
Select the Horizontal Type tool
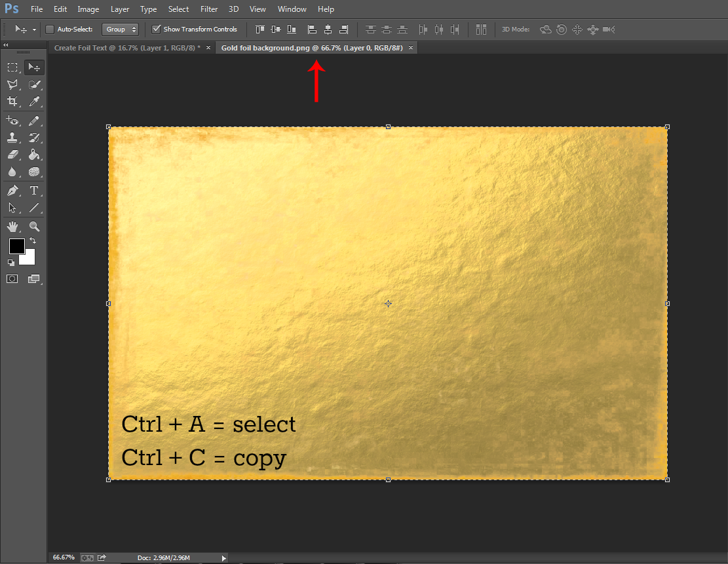pyautogui.click(x=34, y=191)
